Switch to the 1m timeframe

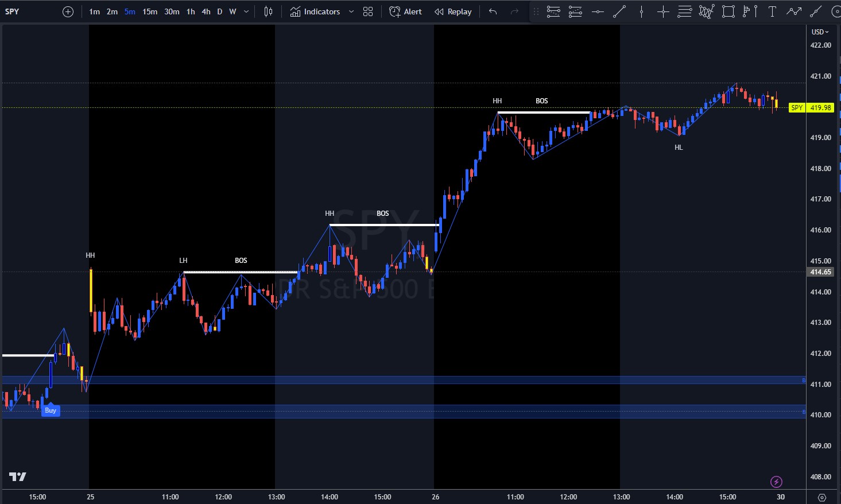pyautogui.click(x=94, y=11)
